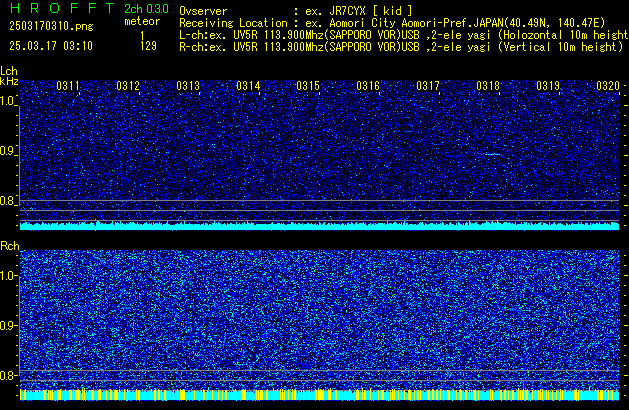Screen dimensions: 629x410
Task: Click the Rch 1.0 kHz axis label
Action: coord(8,276)
